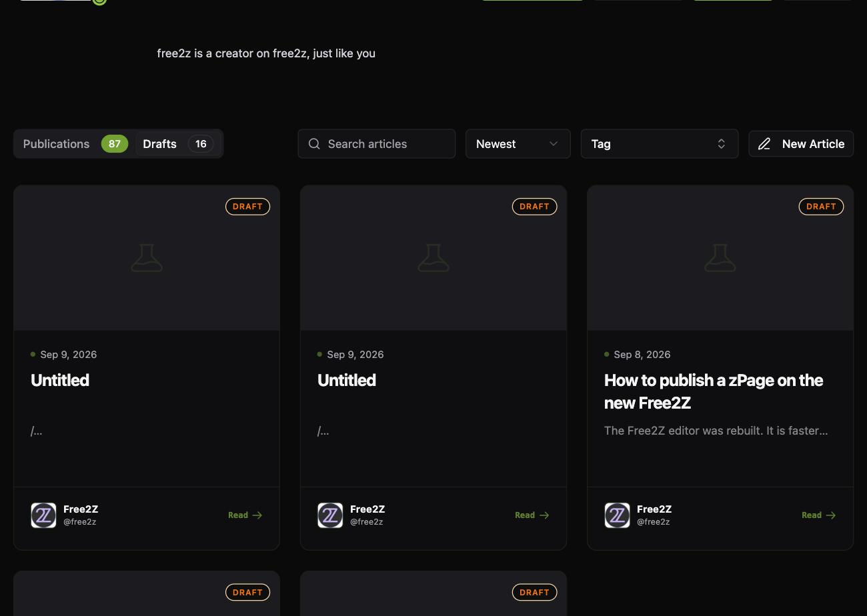
Task: Create a New Article
Action: (x=801, y=144)
